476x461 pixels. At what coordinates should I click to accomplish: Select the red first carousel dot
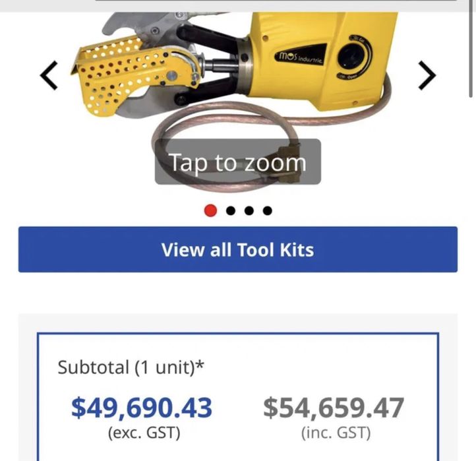point(211,210)
